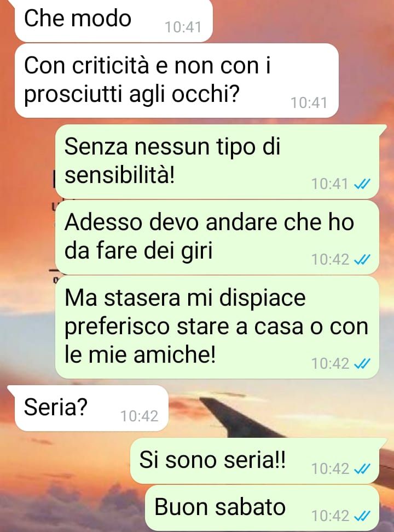
Task: Click the 10:42 timestamp next to 'Seria?'
Action: (139, 416)
